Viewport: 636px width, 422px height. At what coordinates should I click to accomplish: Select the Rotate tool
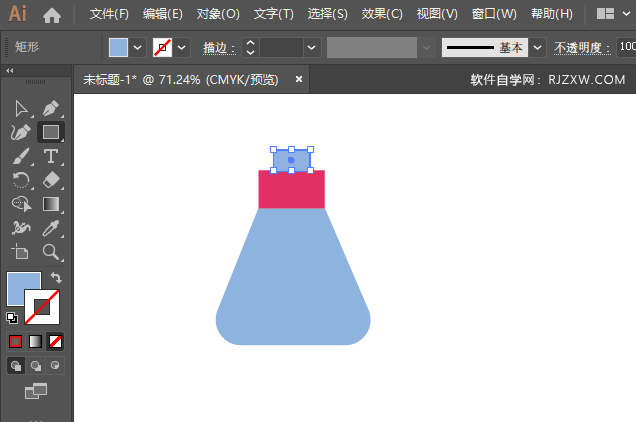pos(21,180)
